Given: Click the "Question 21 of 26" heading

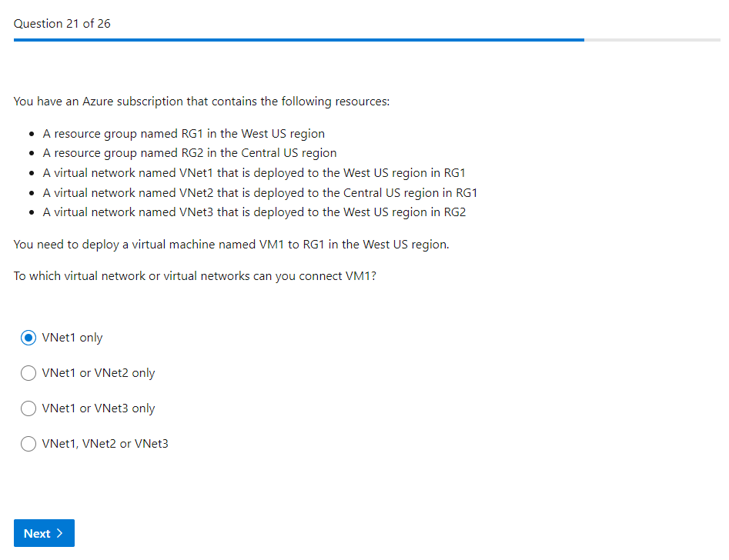Looking at the screenshot, I should pyautogui.click(x=62, y=24).
